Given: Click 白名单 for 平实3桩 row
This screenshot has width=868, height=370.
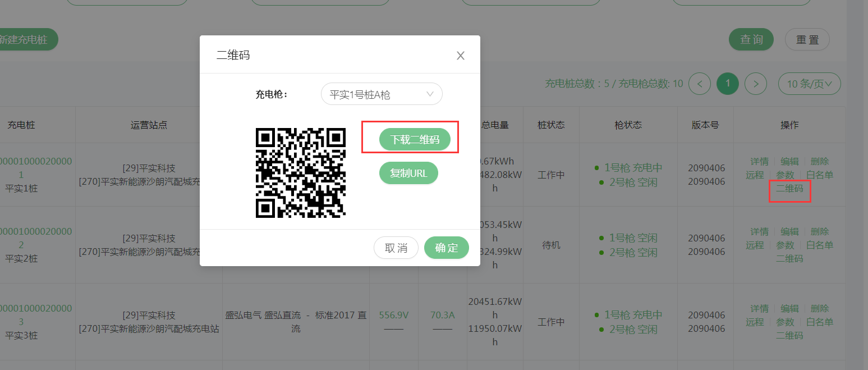Looking at the screenshot, I should [x=820, y=322].
